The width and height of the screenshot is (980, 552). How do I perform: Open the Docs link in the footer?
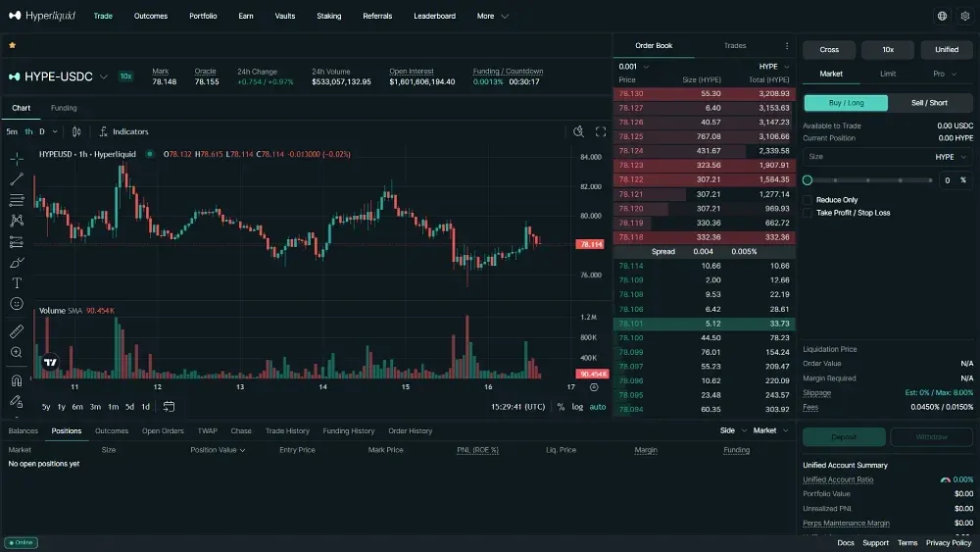click(x=846, y=543)
